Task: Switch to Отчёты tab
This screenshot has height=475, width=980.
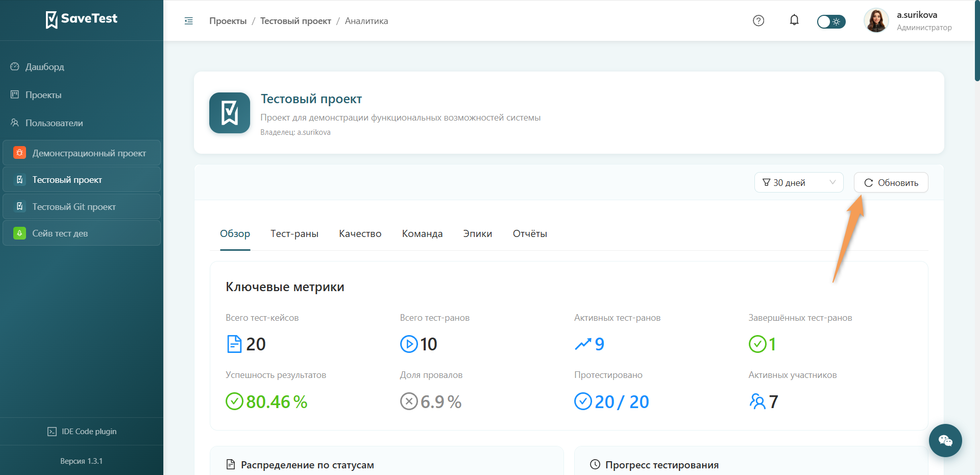Action: 530,233
